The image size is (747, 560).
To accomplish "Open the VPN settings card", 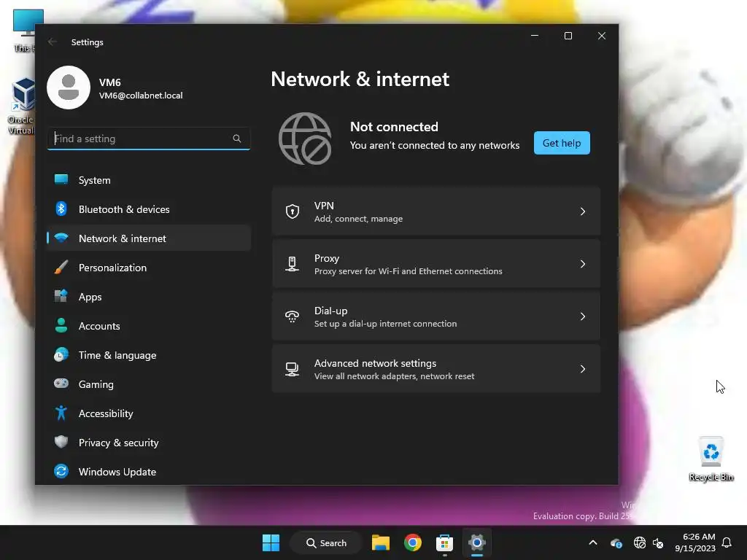I will (436, 211).
